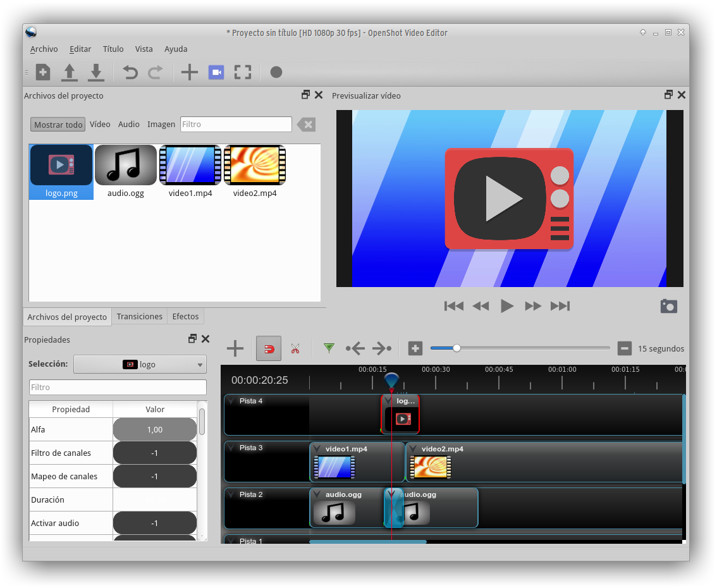The height and width of the screenshot is (588, 717).
Task: Switch to the Transiciones tab
Action: point(139,316)
